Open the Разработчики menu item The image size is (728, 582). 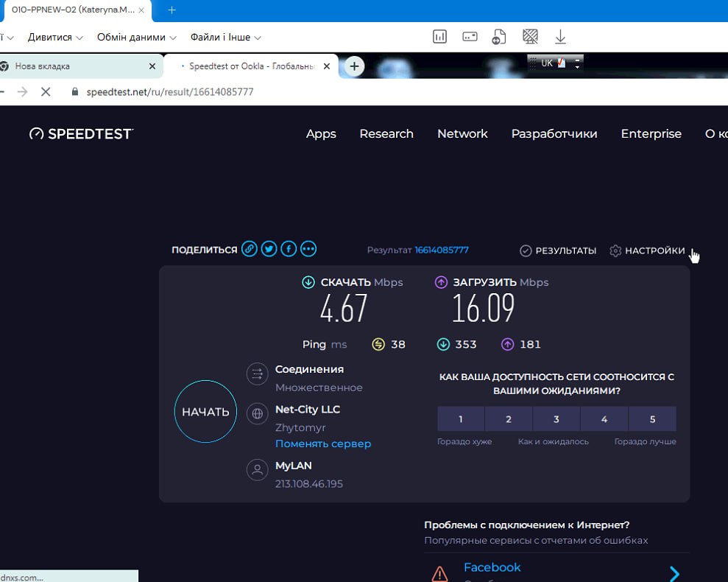tap(554, 134)
